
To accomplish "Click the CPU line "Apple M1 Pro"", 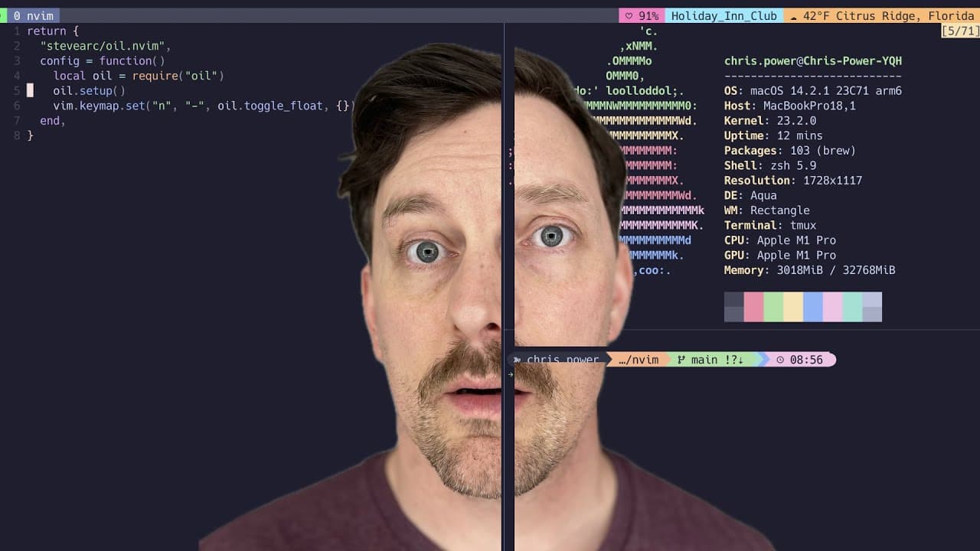I will click(796, 240).
